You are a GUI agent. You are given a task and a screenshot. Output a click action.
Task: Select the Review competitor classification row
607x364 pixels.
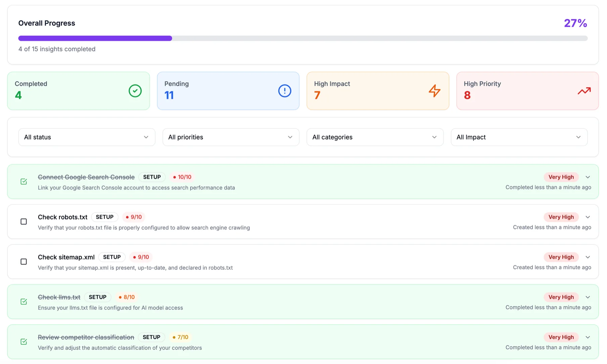(x=303, y=341)
